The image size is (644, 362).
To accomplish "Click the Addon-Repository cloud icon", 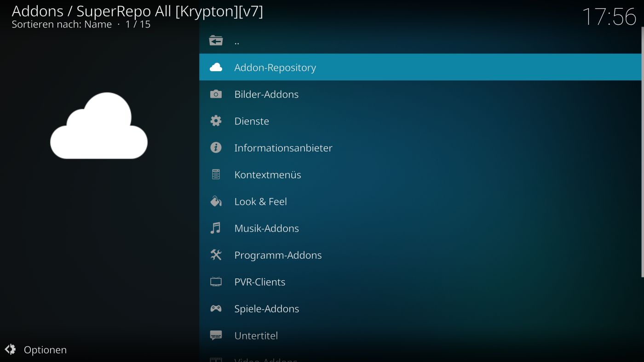I will point(216,68).
